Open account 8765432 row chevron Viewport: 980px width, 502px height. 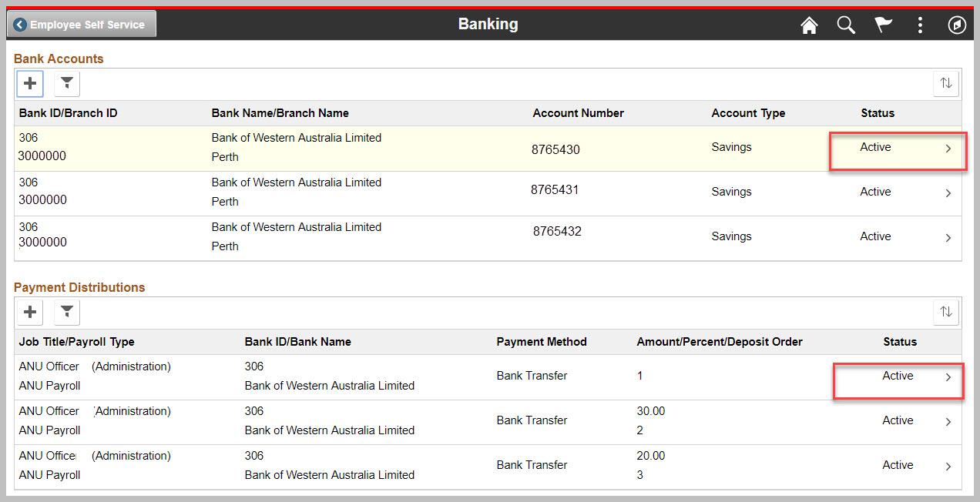coord(948,238)
